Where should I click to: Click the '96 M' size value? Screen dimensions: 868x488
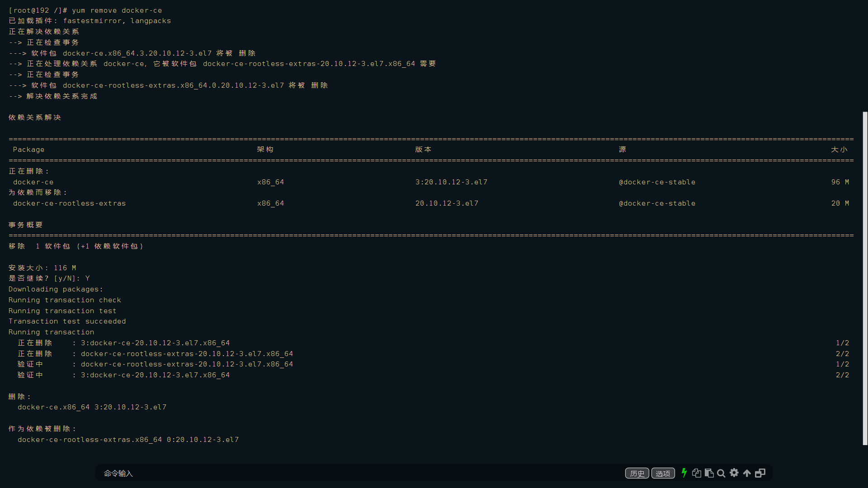pos(840,182)
